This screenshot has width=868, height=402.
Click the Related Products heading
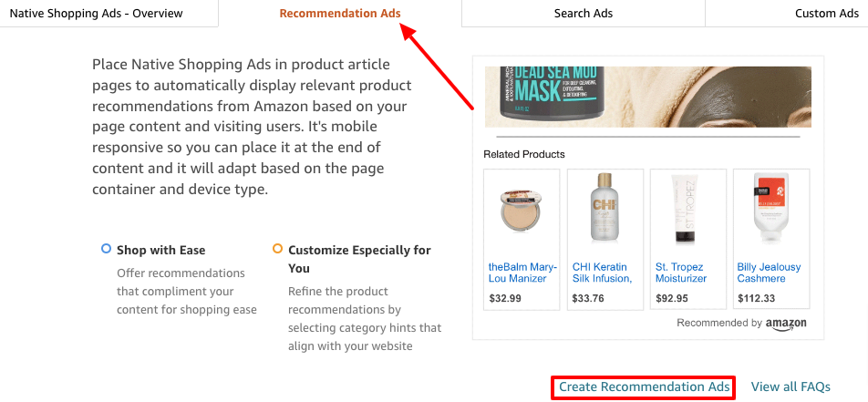524,154
